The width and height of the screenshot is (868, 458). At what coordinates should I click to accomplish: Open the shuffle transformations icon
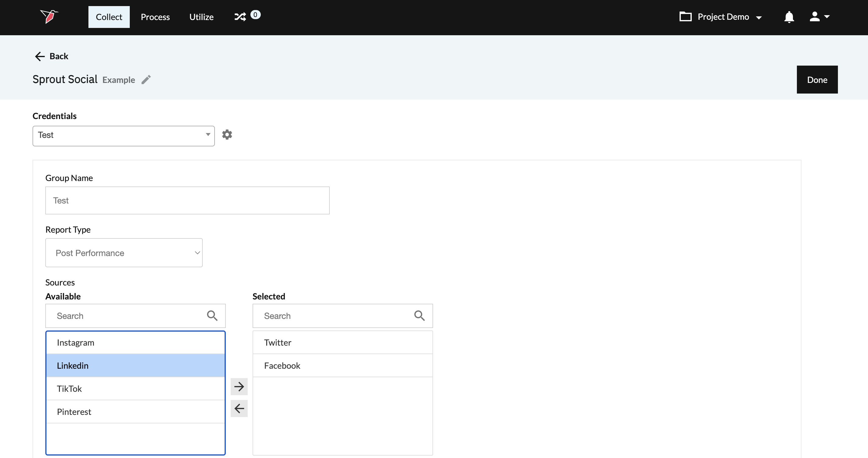click(x=240, y=17)
